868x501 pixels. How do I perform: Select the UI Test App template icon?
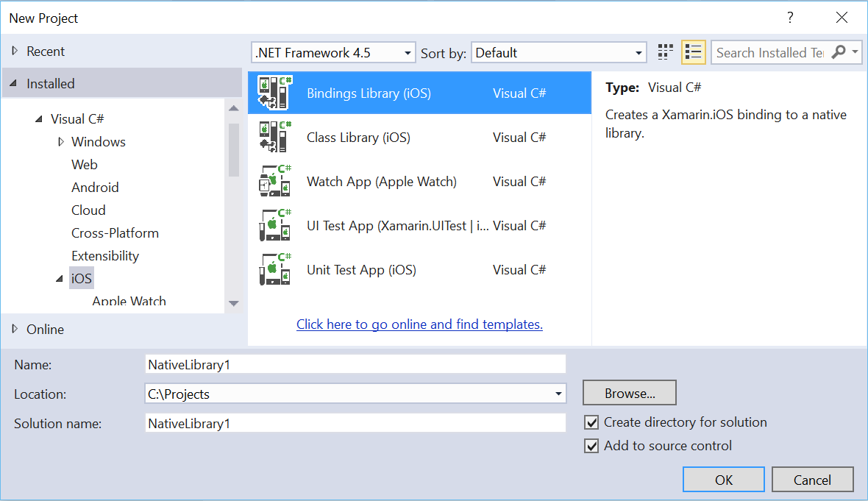coord(275,225)
